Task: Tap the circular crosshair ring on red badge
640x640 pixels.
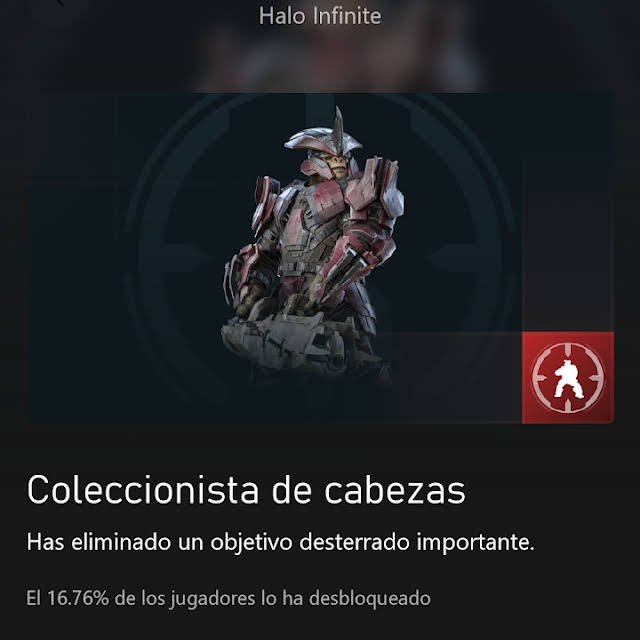Action: click(568, 378)
